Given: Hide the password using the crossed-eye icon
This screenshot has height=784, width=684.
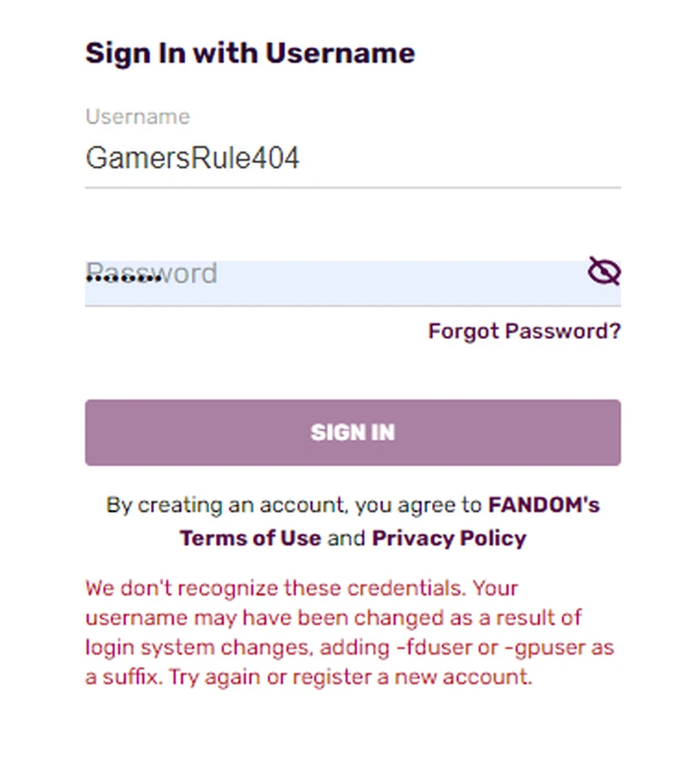Looking at the screenshot, I should tap(602, 271).
